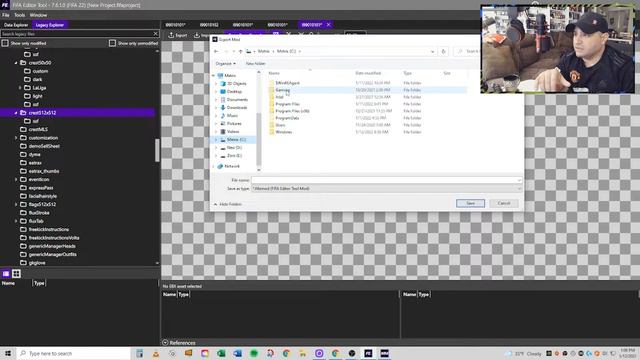Close the active purple editor tab

click(329, 25)
